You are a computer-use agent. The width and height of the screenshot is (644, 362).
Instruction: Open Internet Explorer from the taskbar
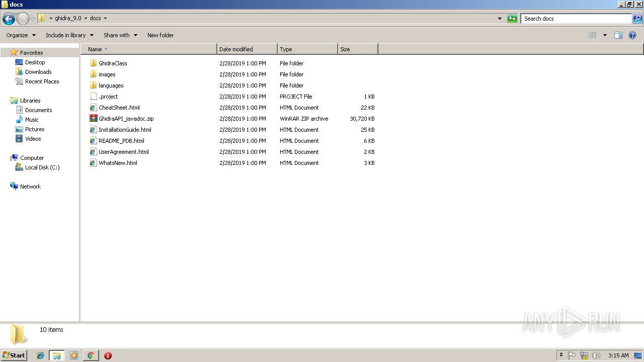pos(40,355)
